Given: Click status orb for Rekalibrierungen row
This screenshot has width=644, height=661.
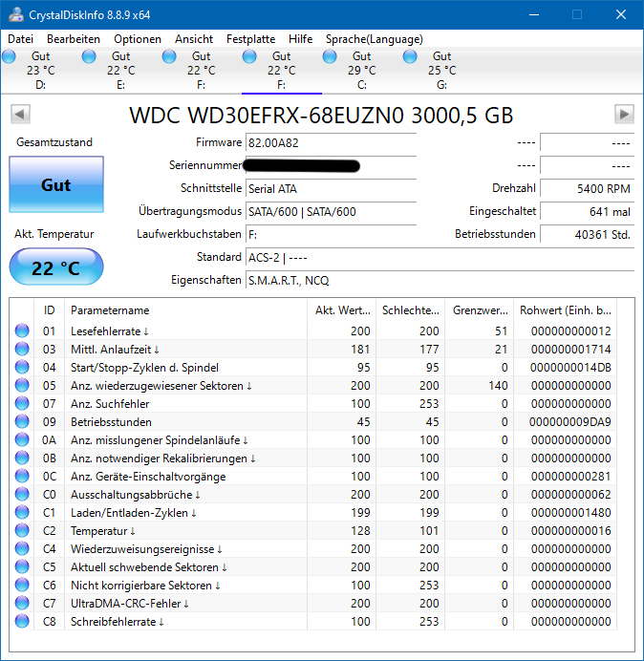Looking at the screenshot, I should point(22,458).
